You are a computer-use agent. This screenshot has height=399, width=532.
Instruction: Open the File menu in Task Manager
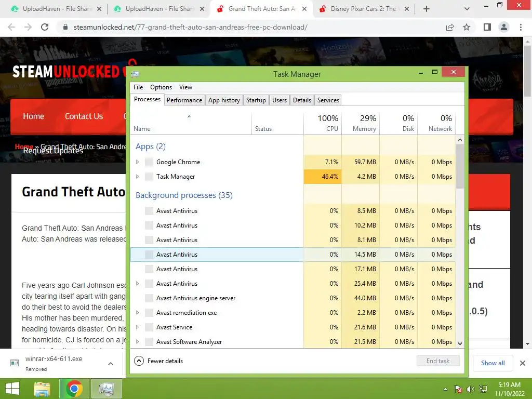(x=138, y=87)
